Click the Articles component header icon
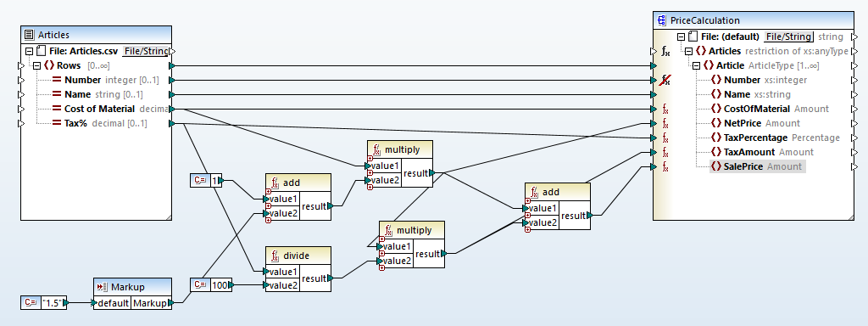This screenshot has width=868, height=326. [30, 35]
